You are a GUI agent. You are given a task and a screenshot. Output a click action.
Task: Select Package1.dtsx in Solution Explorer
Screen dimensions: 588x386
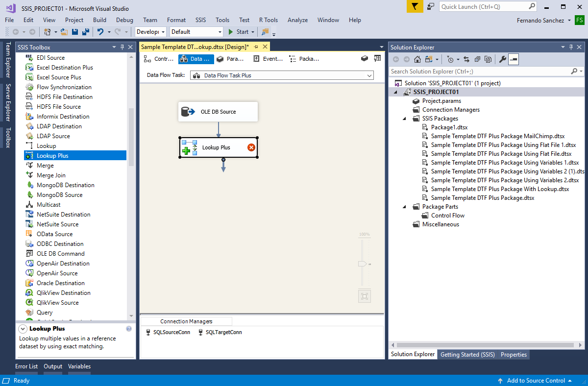coord(449,127)
